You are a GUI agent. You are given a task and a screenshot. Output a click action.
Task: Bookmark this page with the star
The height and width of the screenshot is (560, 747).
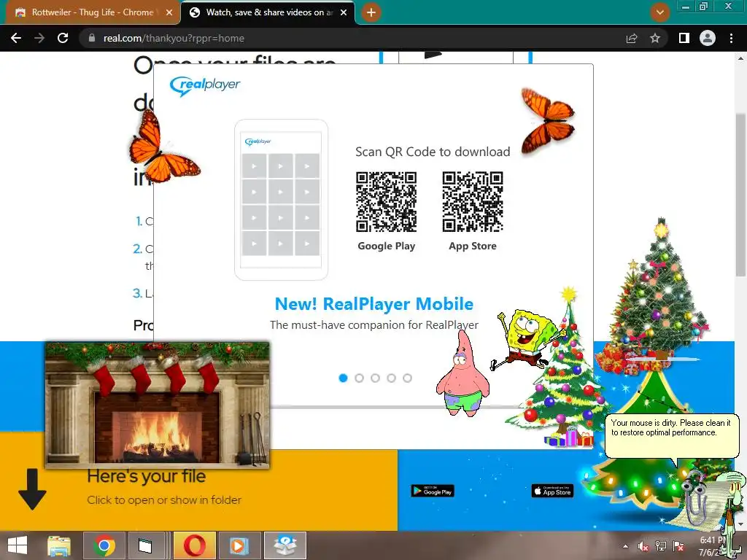[655, 38]
